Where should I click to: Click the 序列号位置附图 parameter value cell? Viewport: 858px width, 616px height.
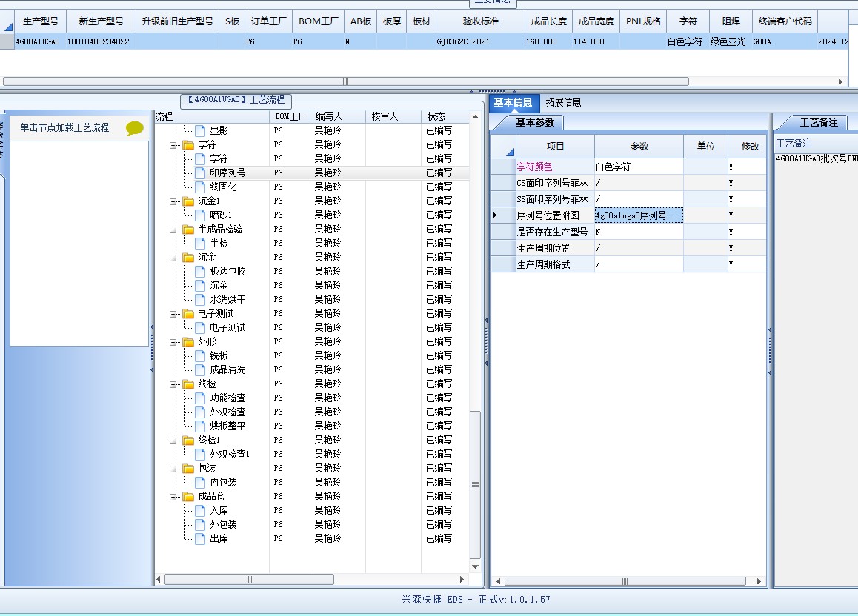pos(639,215)
